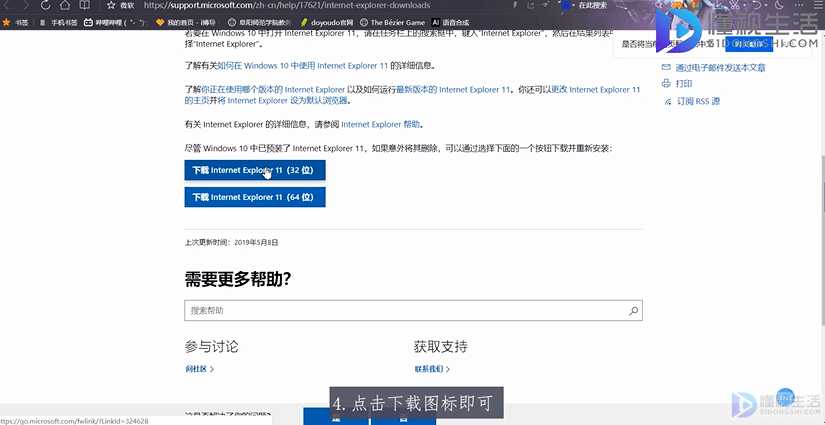
Task: Open the 哔哩哔哩 bookmark
Action: (114, 23)
